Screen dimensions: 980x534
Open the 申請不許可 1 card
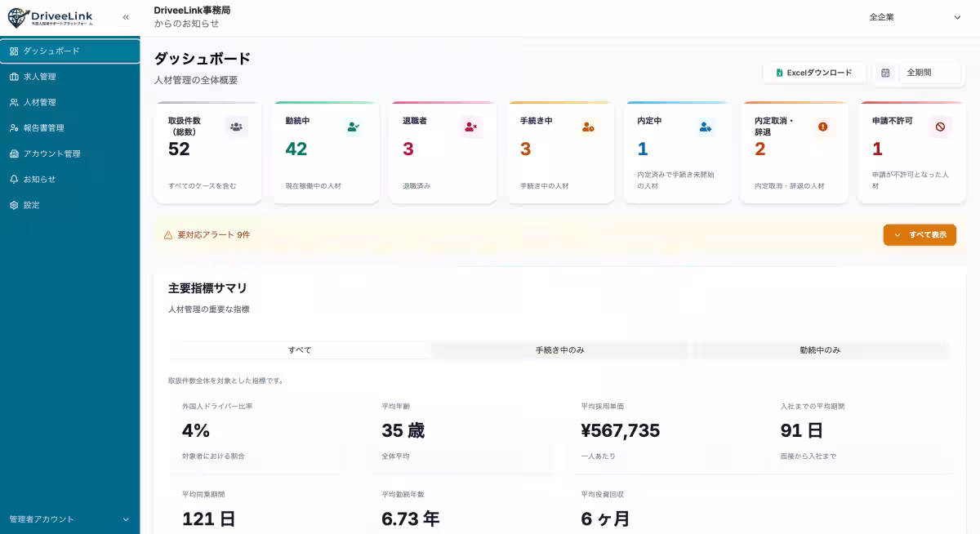[x=913, y=153]
